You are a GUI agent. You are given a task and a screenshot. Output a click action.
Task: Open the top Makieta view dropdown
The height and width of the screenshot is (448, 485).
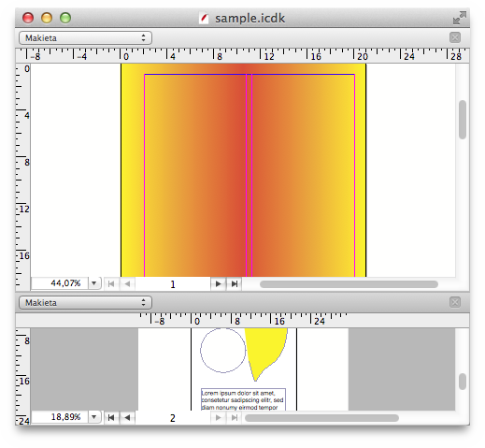point(85,38)
